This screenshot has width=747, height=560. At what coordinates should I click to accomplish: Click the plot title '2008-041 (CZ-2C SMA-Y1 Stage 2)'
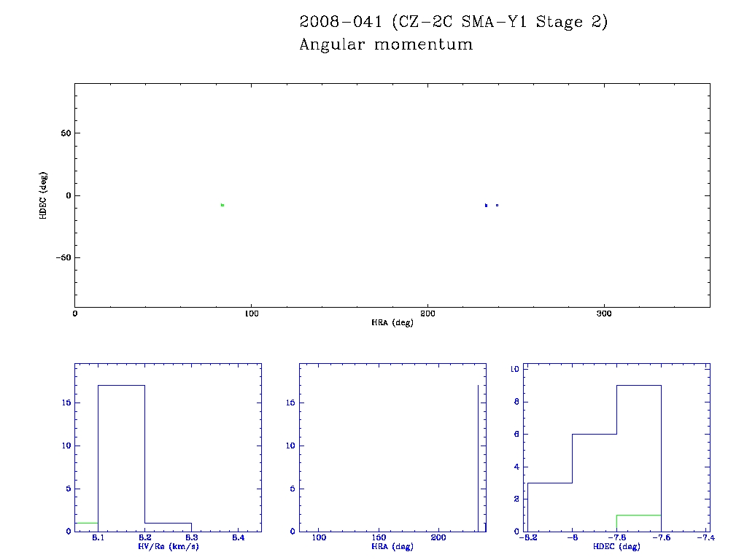pos(453,23)
